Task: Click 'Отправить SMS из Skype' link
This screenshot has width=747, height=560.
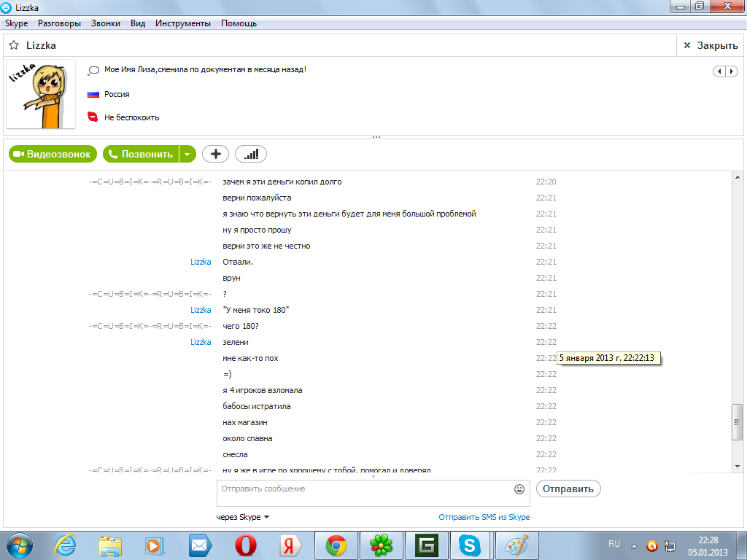Action: 484,517
